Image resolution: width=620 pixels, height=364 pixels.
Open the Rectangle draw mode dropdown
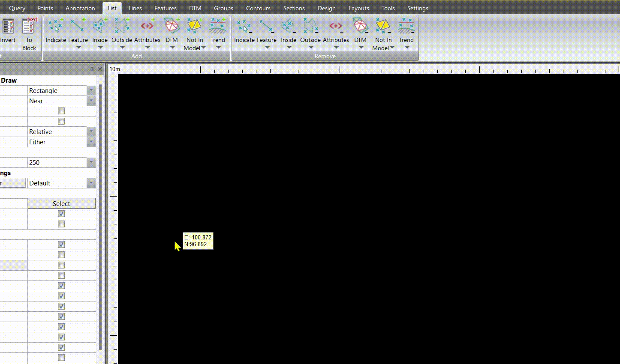point(90,90)
